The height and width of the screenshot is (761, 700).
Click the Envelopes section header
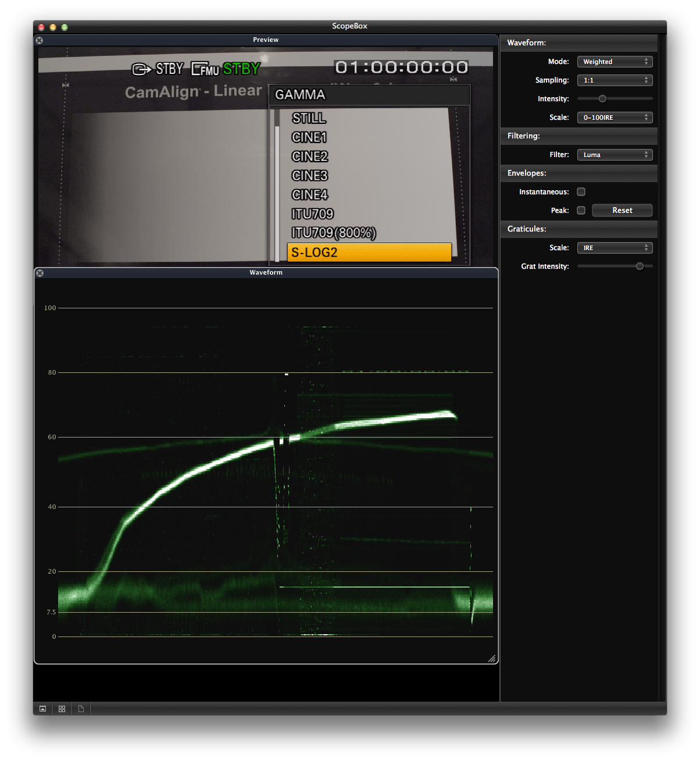coord(578,173)
